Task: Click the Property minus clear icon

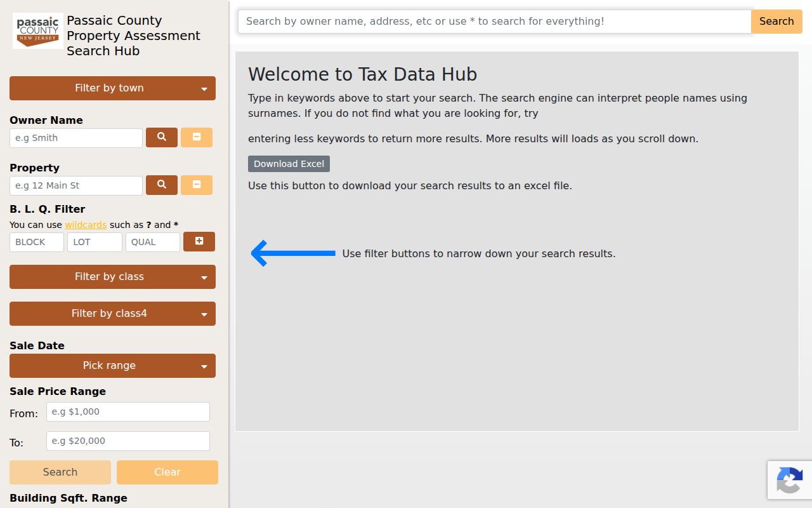Action: click(197, 185)
